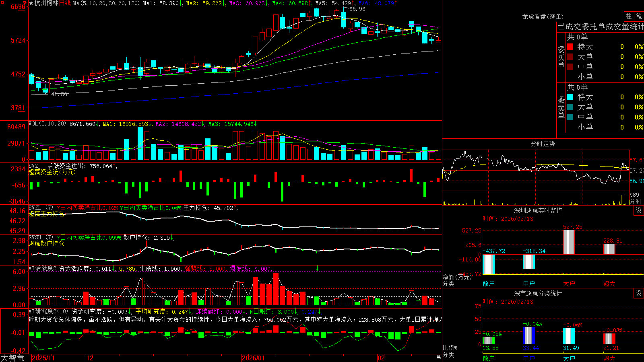The image size is (644, 362).
Task: Click the 13.85 散户 ratio bar
Action: coord(489,341)
